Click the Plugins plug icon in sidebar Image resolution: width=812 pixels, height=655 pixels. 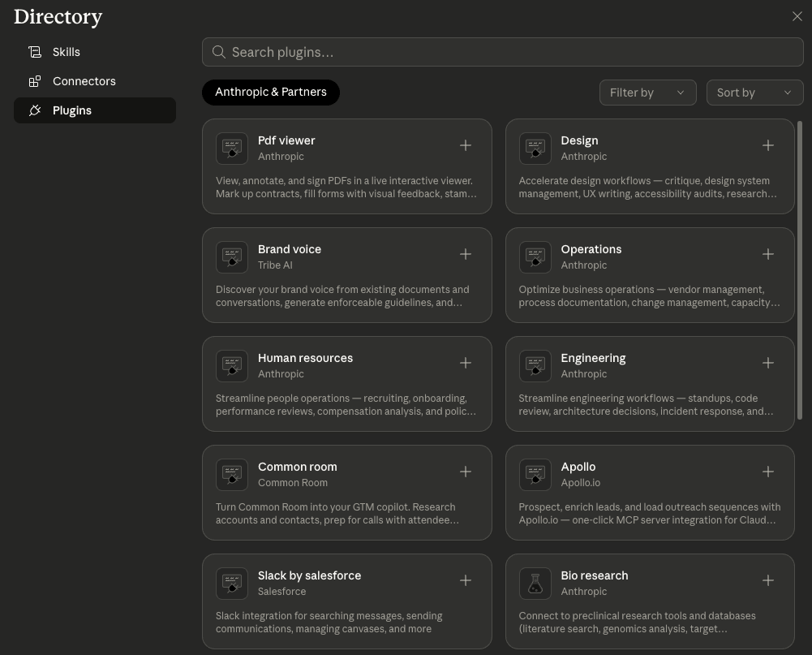[x=35, y=110]
